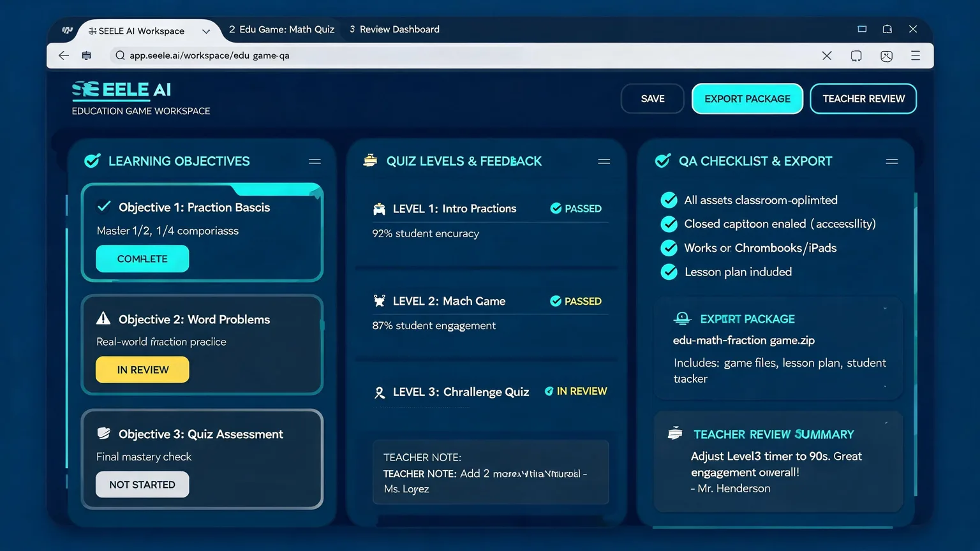980x551 pixels.
Task: Click the SEELE AI logo
Action: click(x=122, y=90)
